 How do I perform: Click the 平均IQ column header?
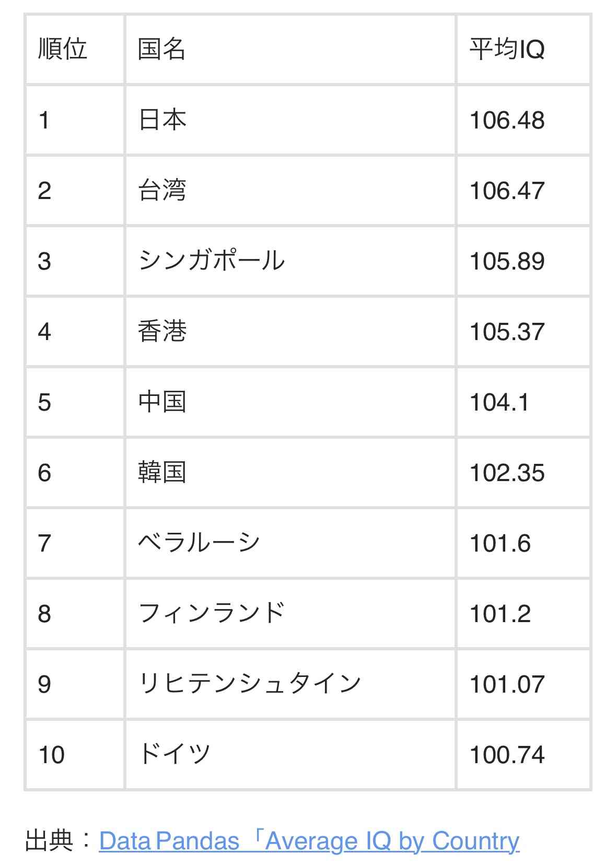(x=507, y=49)
